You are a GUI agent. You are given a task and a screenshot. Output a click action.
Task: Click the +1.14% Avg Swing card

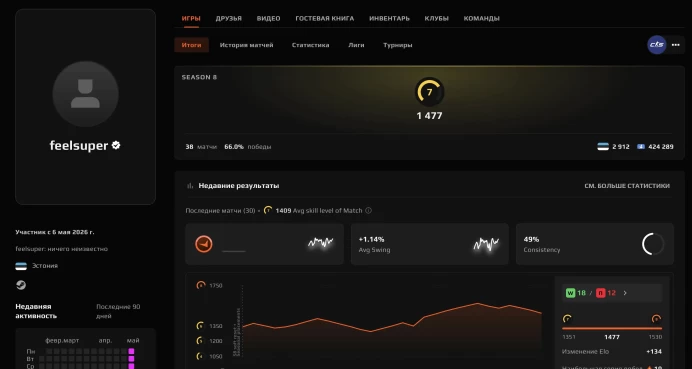coord(429,244)
